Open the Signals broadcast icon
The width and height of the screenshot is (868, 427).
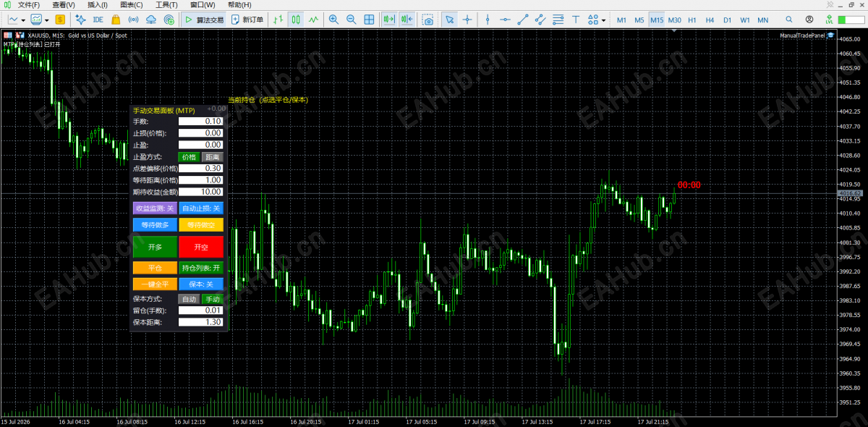(x=133, y=20)
